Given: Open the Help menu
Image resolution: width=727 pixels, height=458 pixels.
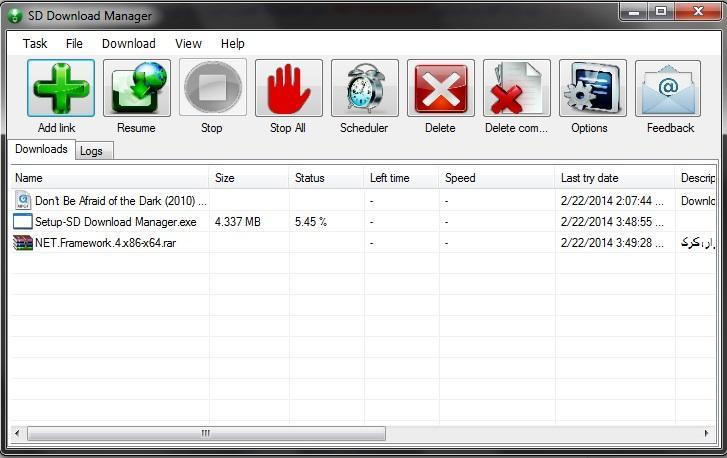Looking at the screenshot, I should [232, 44].
